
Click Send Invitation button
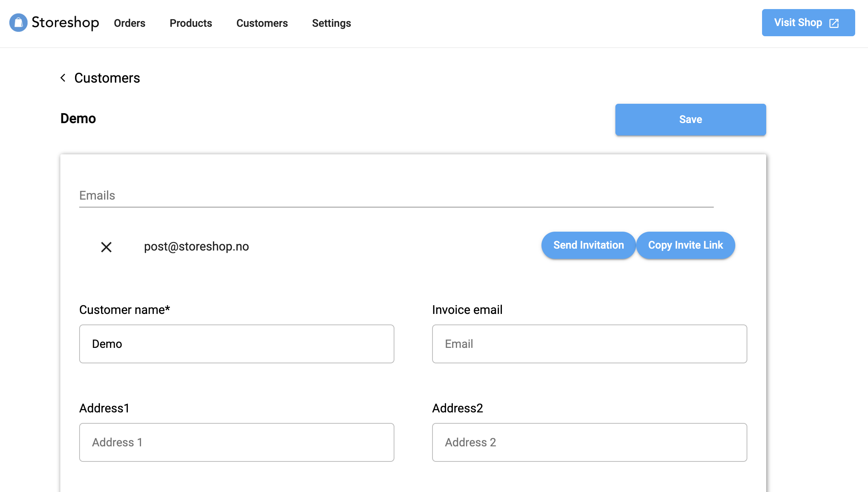click(588, 245)
